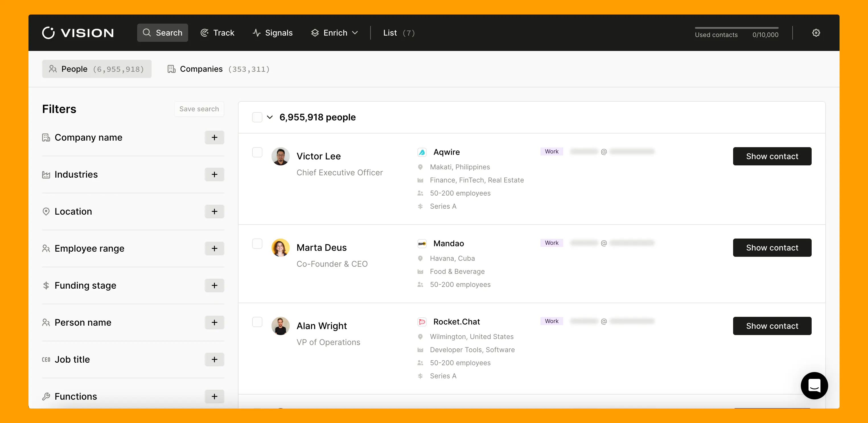Check the Alan Wright row checkbox
The height and width of the screenshot is (423, 868).
click(257, 322)
